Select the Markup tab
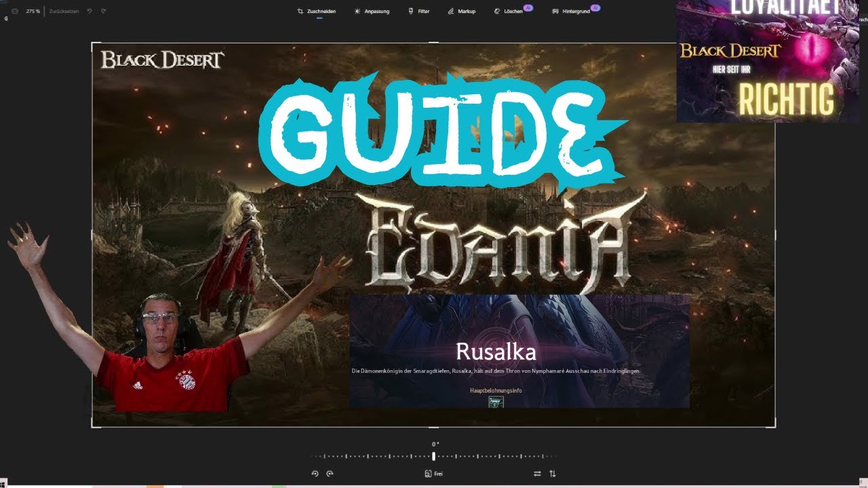Image resolution: width=868 pixels, height=488 pixels. tap(462, 12)
